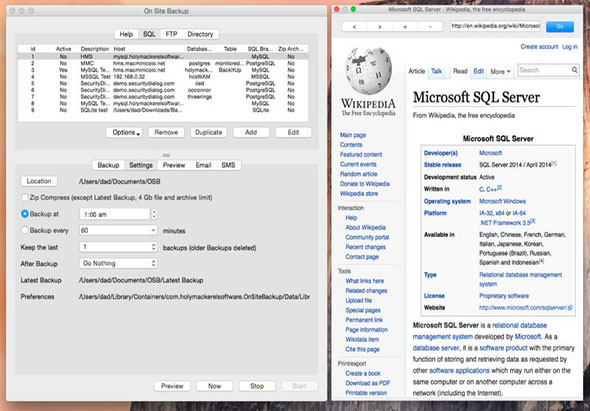Viewport: 590px width, 411px height.
Task: Open the Backup tab
Action: [108, 165]
